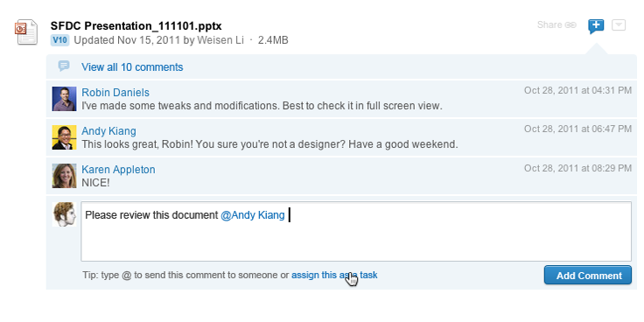Screen dimensions: 644x322
Task: Select your own avatar beside comment box
Action: coord(64,214)
